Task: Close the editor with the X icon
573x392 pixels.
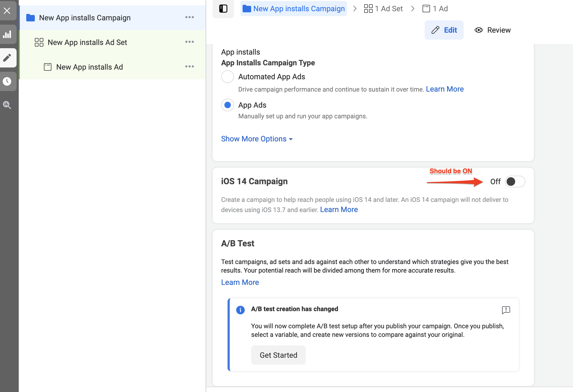Action: tap(7, 11)
